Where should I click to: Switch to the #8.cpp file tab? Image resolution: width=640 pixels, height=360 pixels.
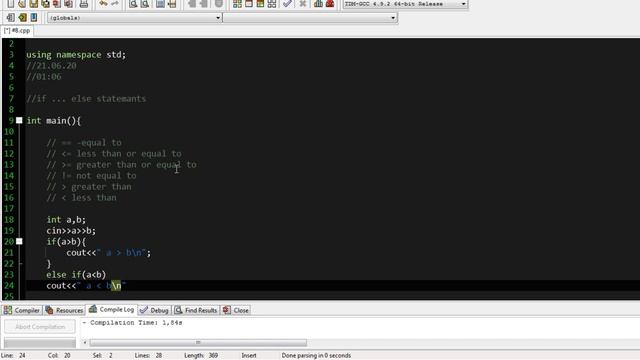[17, 31]
